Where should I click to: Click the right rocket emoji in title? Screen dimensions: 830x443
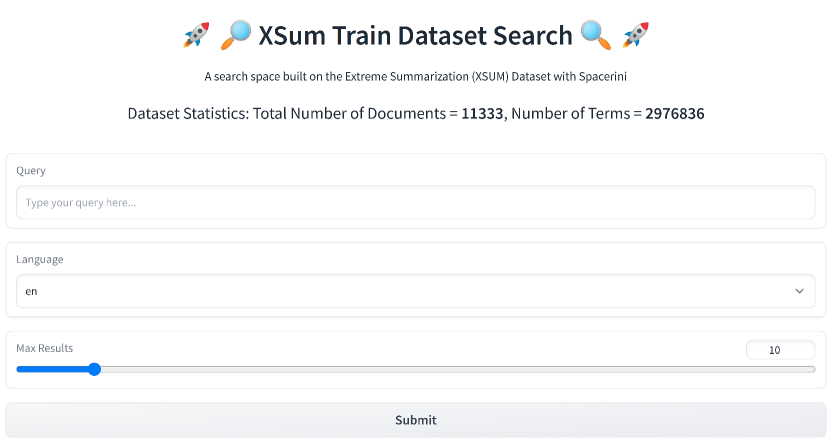coord(636,36)
